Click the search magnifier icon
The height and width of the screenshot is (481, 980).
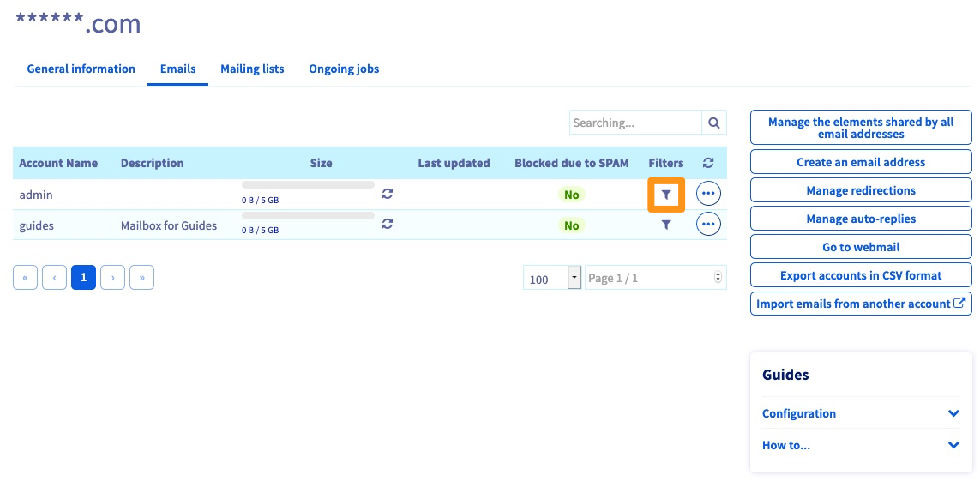pyautogui.click(x=713, y=123)
